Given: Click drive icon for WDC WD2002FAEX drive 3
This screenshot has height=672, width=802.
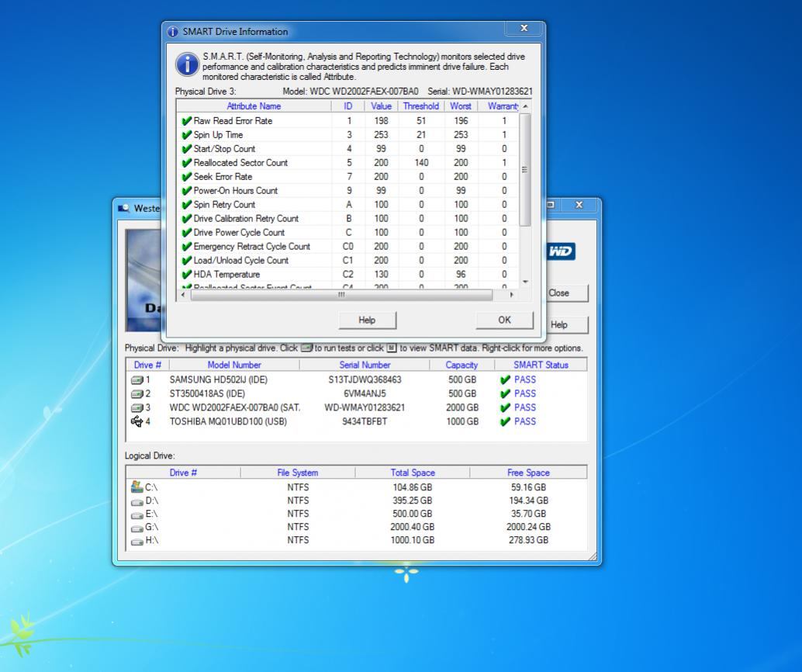Looking at the screenshot, I should pyautogui.click(x=137, y=407).
